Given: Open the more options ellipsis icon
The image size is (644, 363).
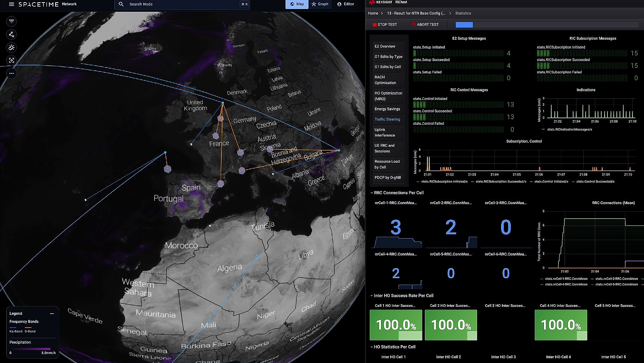Looking at the screenshot, I should tap(12, 73).
